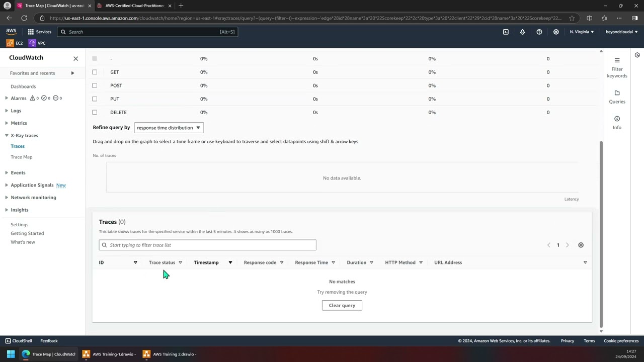
Task: Bookmark this page with star icon
Action: (x=572, y=18)
